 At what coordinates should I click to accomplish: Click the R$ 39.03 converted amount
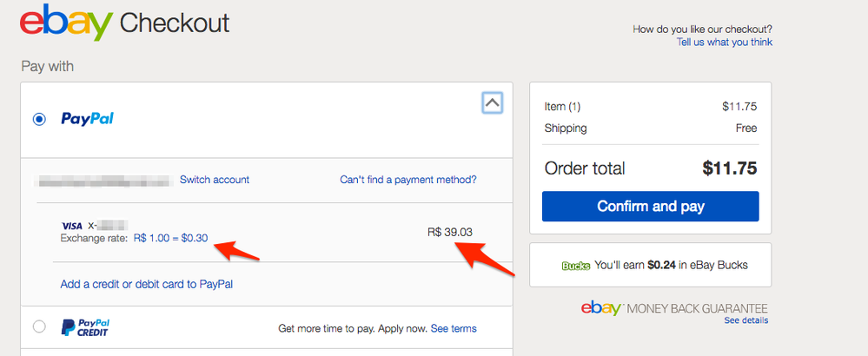(450, 232)
